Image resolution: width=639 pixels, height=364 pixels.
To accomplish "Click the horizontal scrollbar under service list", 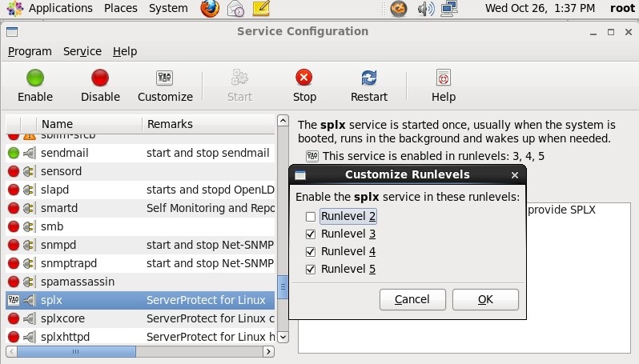I will coord(76,351).
